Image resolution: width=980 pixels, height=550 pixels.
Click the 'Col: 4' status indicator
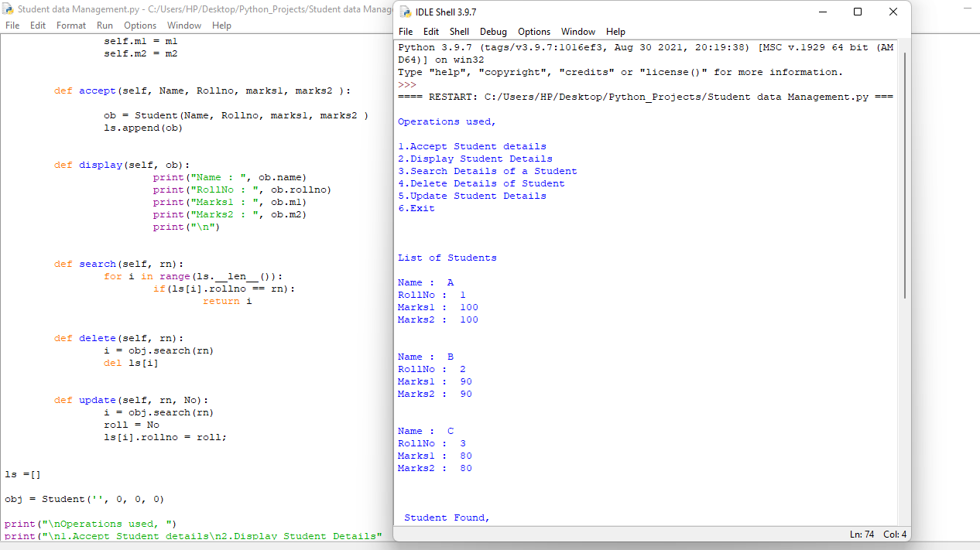[896, 535]
